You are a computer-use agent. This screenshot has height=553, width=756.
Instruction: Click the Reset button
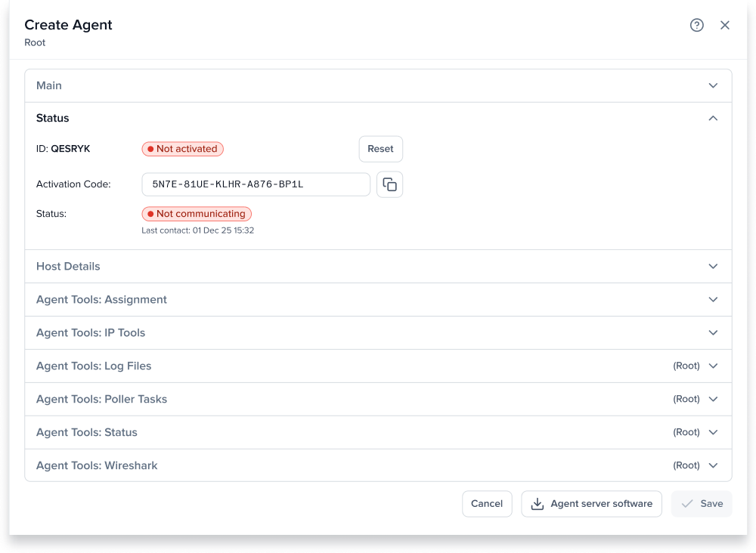pyautogui.click(x=380, y=149)
